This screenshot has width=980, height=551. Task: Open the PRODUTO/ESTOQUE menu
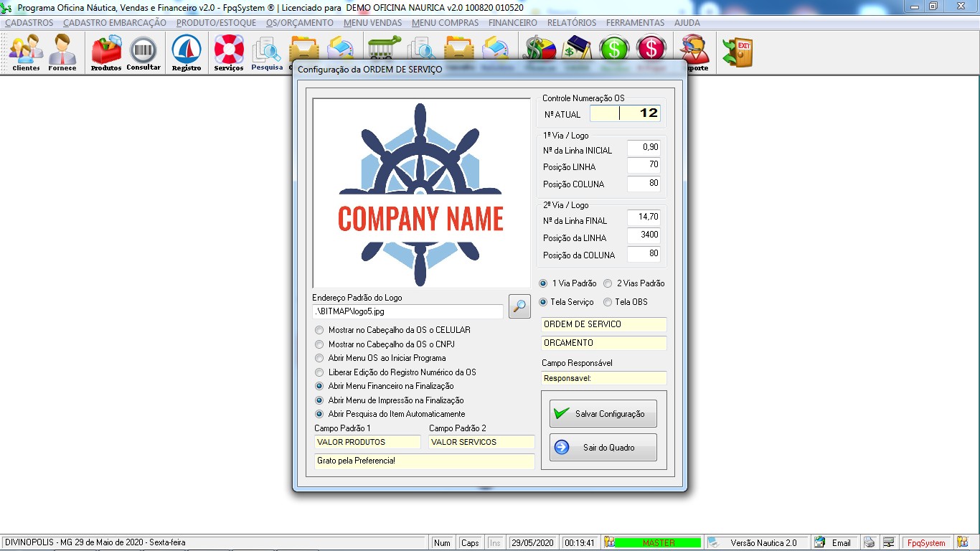pos(216,23)
